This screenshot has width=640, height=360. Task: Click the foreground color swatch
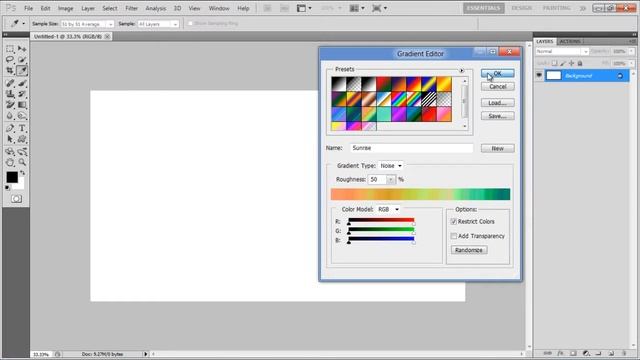pyautogui.click(x=11, y=177)
